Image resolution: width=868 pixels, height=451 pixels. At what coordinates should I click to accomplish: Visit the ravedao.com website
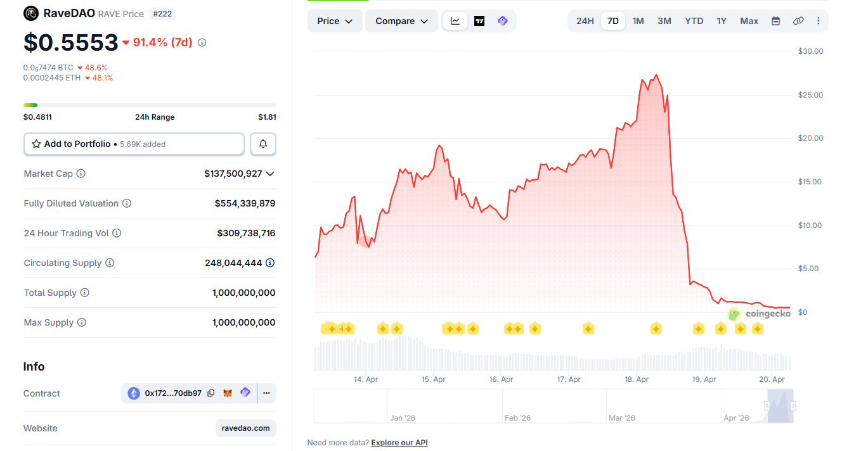[245, 428]
